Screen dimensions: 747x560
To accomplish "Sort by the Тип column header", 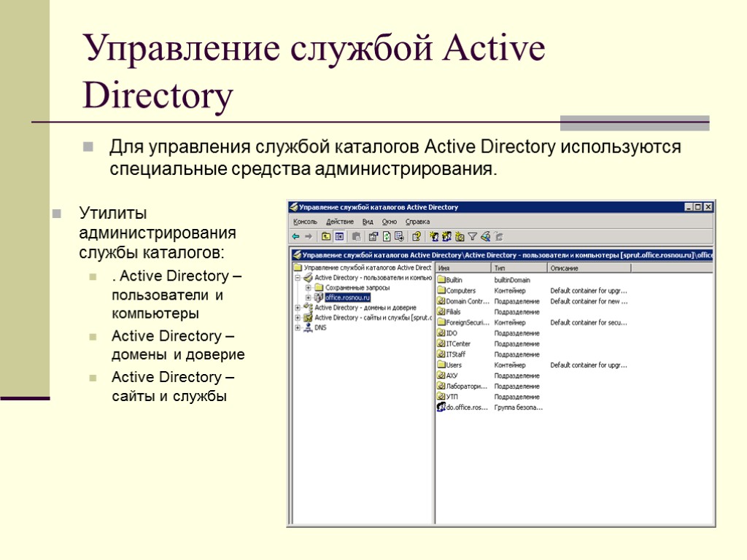I will [x=519, y=268].
